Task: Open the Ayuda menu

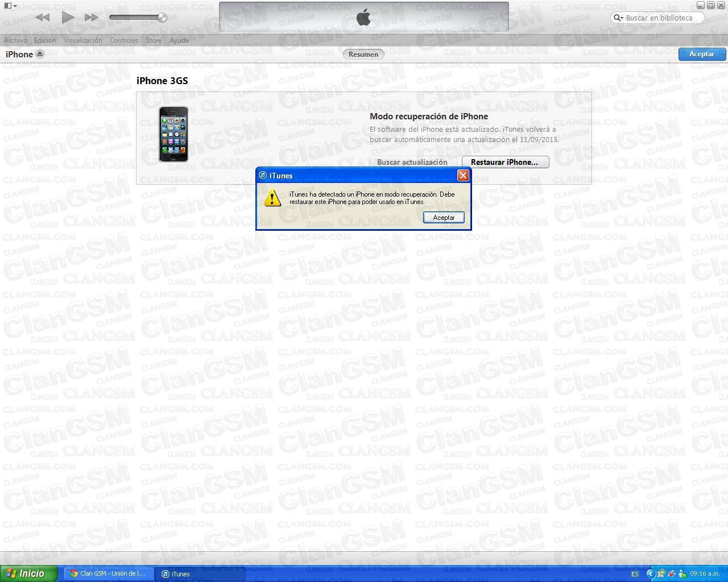Action: (179, 40)
